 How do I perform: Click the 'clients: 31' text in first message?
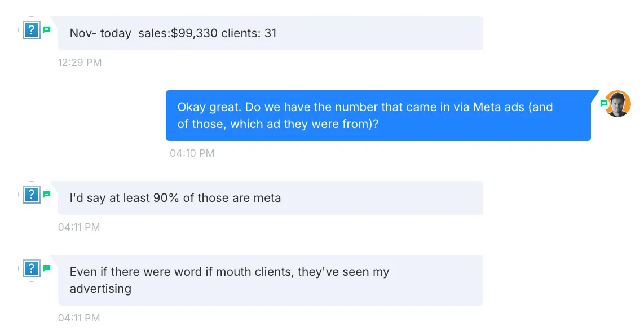pyautogui.click(x=249, y=33)
